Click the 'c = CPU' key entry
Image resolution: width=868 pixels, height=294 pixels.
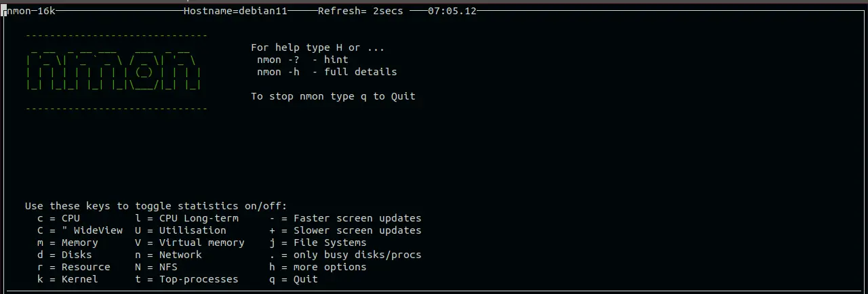[x=59, y=218]
